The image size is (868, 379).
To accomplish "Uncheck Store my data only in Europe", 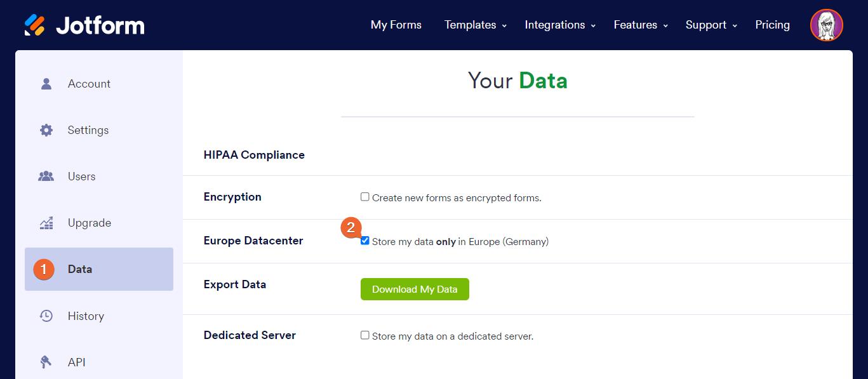I will [x=365, y=241].
